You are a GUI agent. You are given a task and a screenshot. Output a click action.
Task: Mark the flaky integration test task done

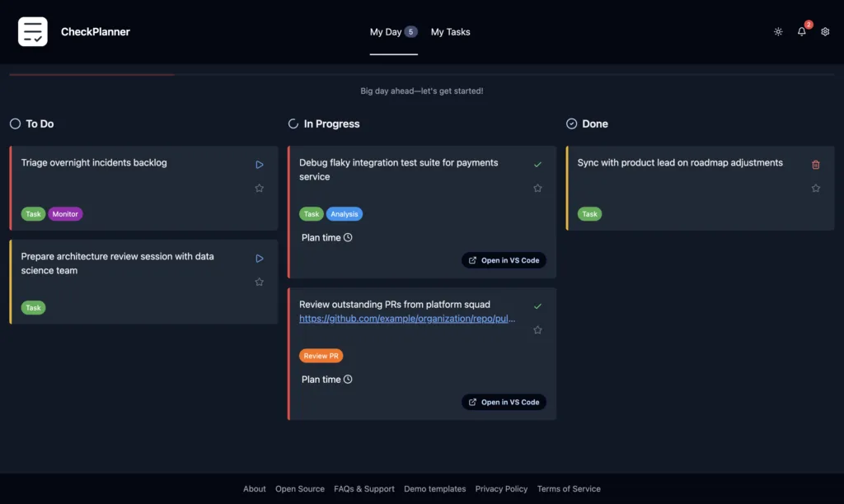click(537, 164)
